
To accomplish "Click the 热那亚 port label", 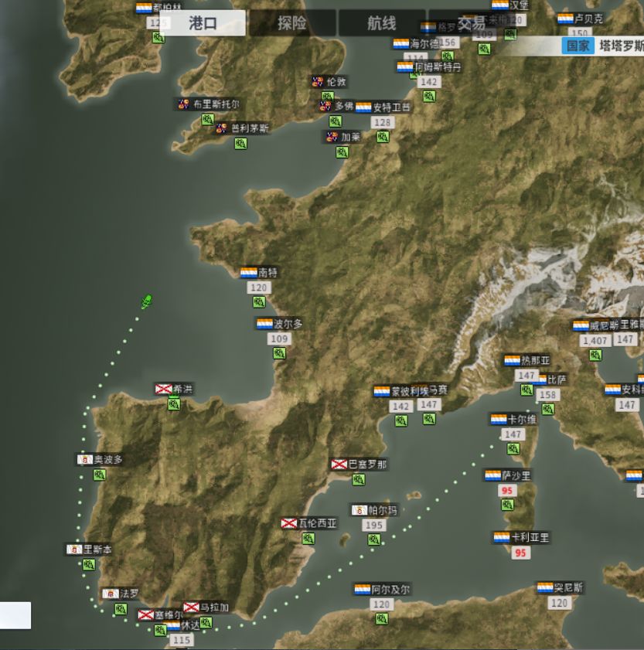I will pyautogui.click(x=527, y=360).
